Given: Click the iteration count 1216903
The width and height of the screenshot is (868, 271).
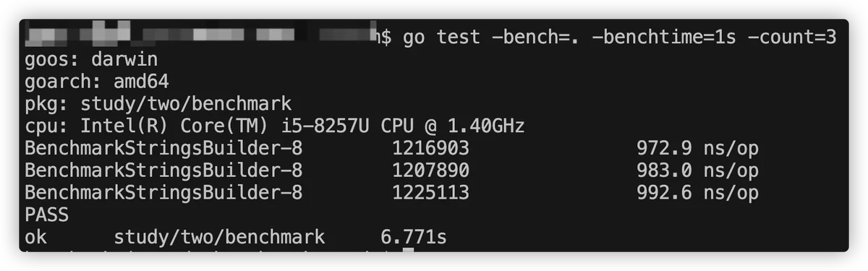Looking at the screenshot, I should point(430,149).
